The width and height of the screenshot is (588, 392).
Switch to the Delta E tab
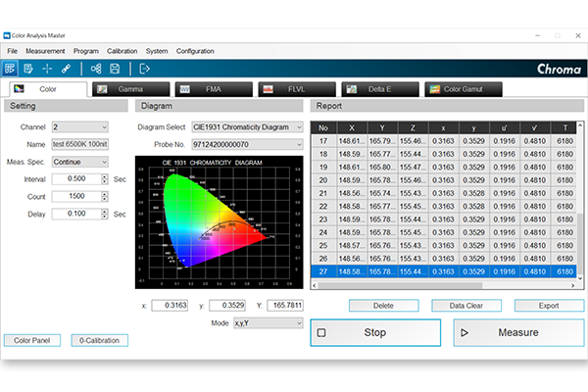click(x=380, y=89)
